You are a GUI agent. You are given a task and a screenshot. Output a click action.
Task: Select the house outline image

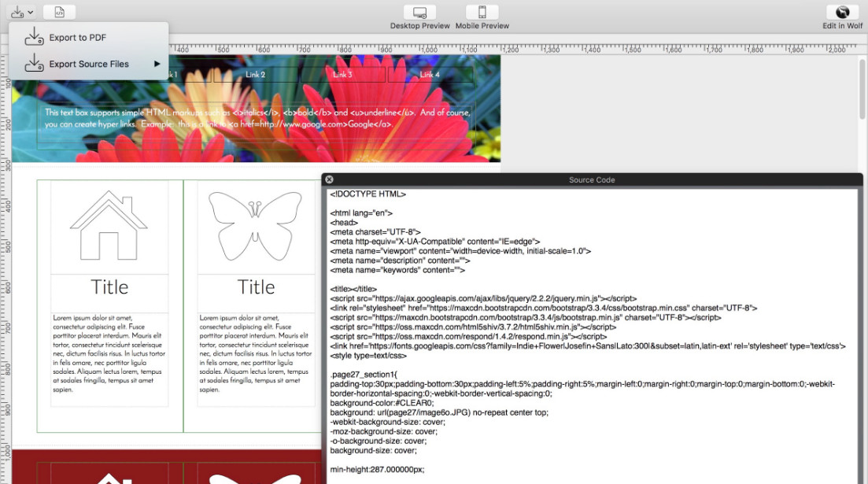tap(109, 226)
